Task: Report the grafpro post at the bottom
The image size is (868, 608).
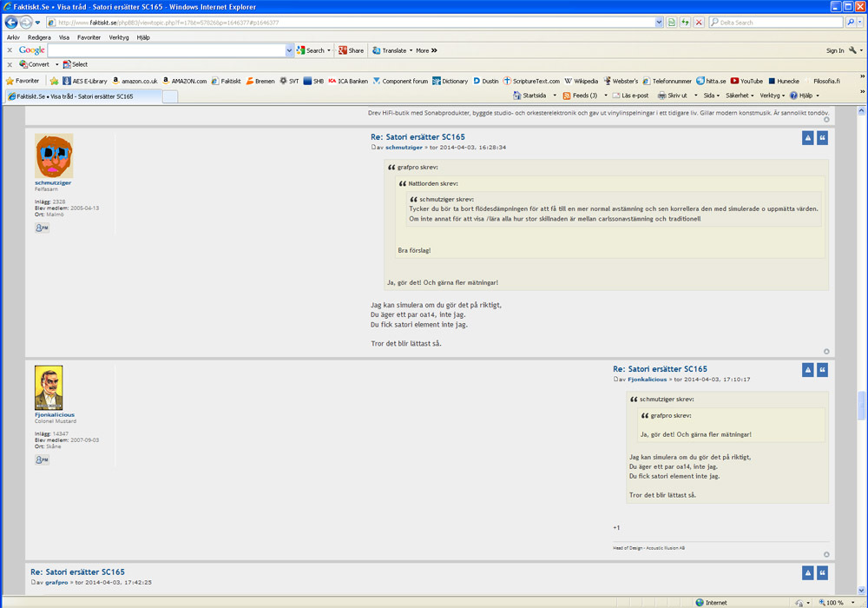Action: pos(807,573)
